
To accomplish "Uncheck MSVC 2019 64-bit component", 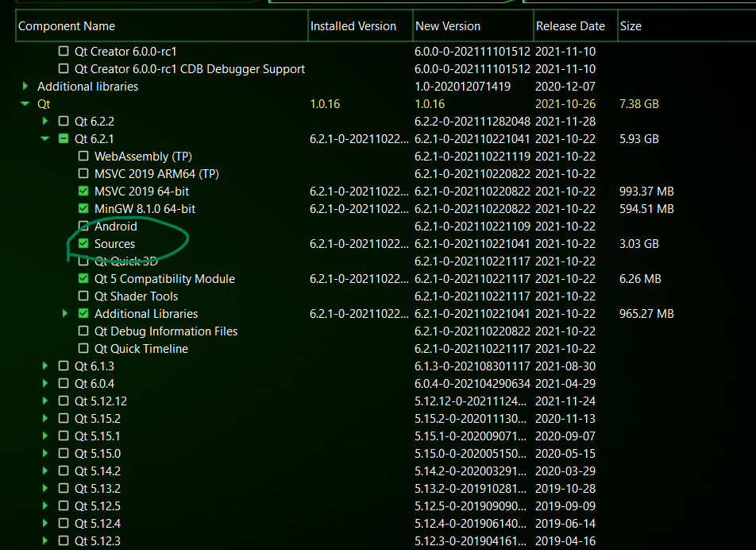I will point(83,191).
